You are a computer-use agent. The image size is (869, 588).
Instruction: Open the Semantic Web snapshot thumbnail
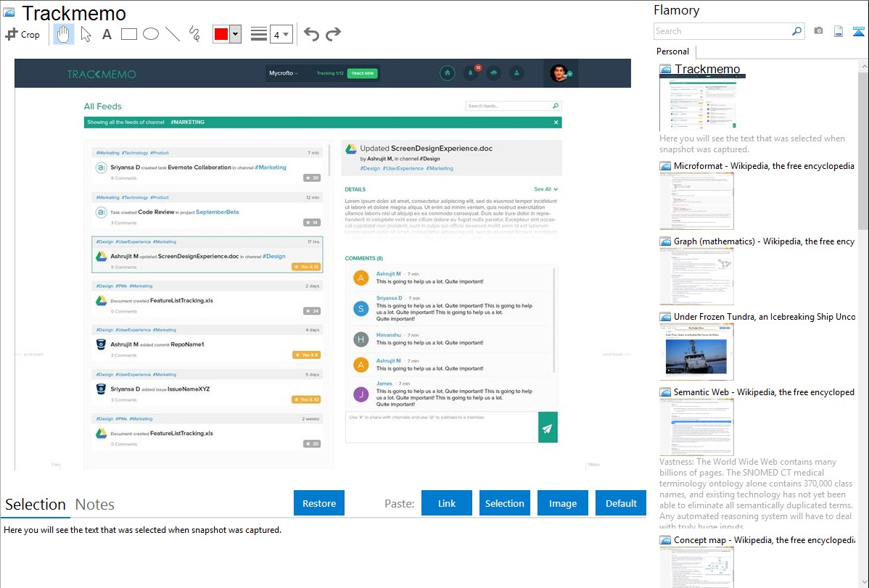(x=696, y=427)
